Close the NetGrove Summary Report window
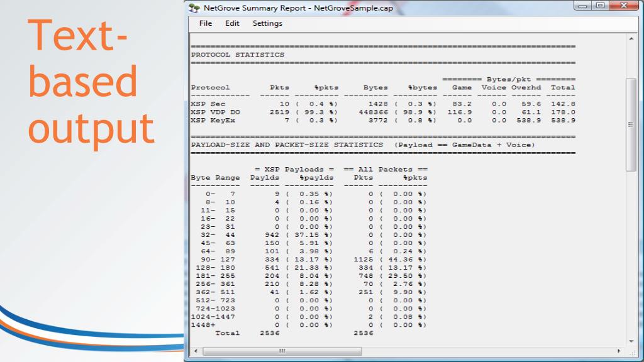 tap(624, 6)
